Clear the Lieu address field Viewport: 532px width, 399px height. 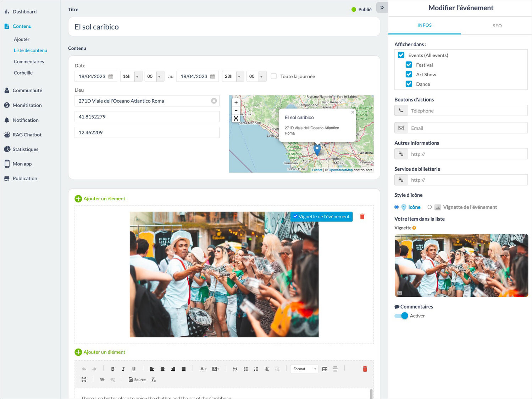click(x=214, y=101)
